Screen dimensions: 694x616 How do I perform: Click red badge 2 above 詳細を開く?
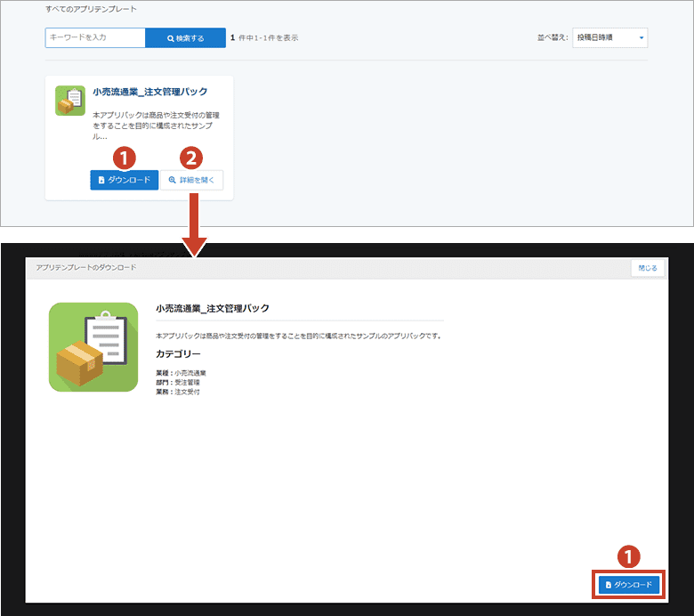pyautogui.click(x=190, y=158)
